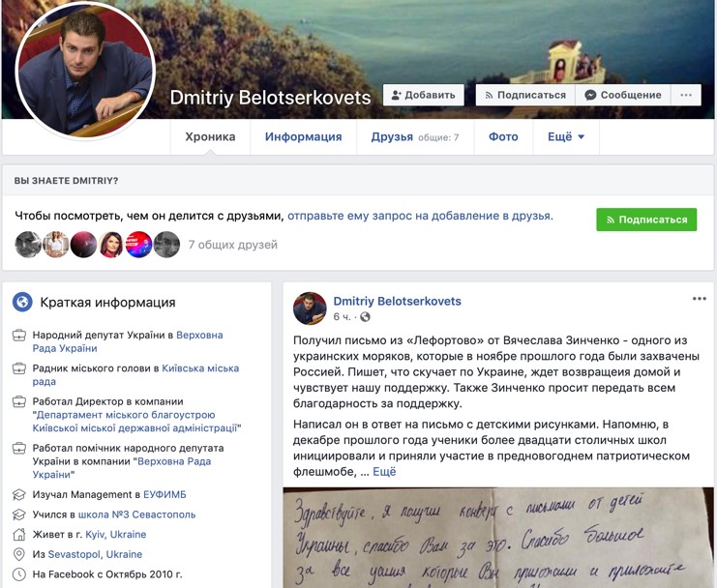
Task: Click the small author avatar in the post
Action: [310, 309]
